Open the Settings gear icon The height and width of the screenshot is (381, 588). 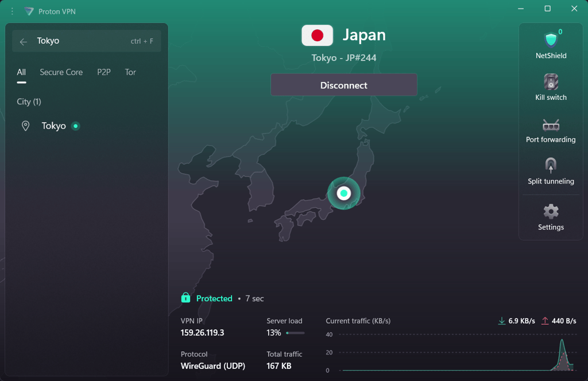[x=551, y=212]
